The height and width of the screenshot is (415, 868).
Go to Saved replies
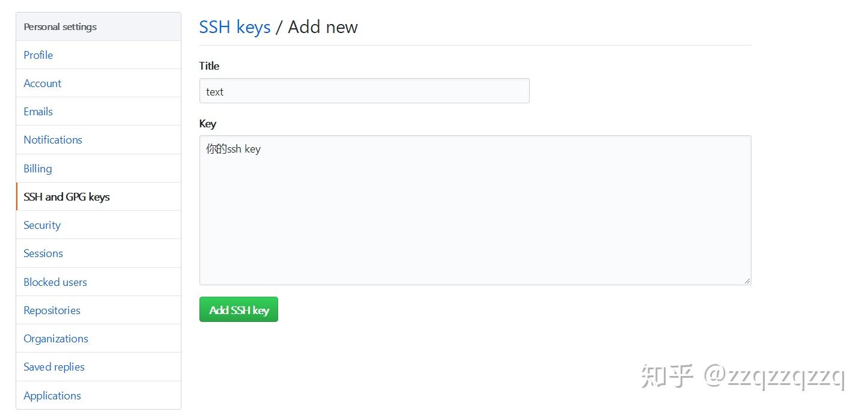click(x=54, y=367)
